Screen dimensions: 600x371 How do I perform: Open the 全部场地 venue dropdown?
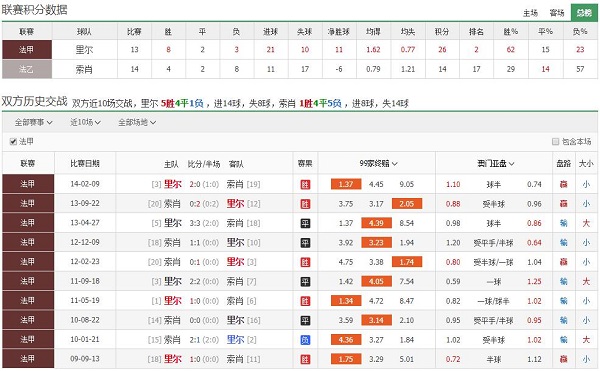click(137, 122)
